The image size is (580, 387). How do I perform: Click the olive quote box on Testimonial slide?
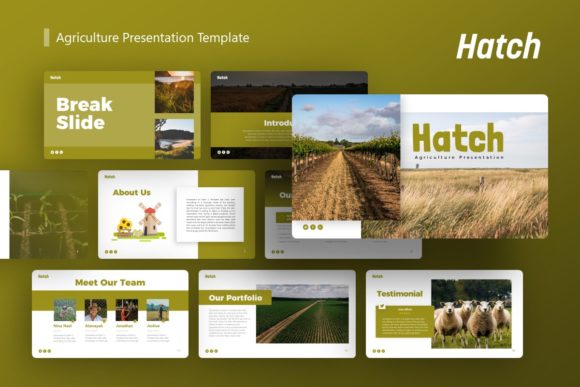coord(405,322)
